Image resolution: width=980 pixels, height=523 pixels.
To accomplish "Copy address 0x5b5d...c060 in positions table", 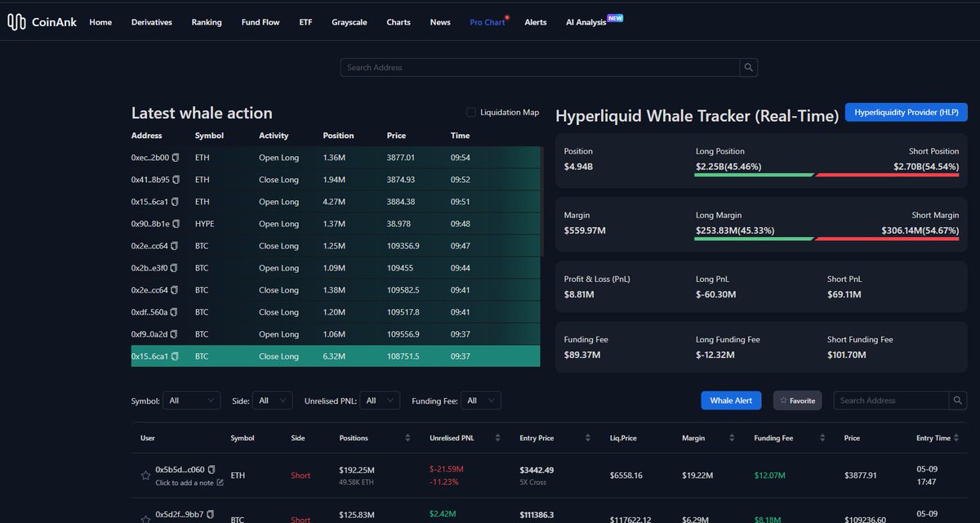I will tap(212, 469).
